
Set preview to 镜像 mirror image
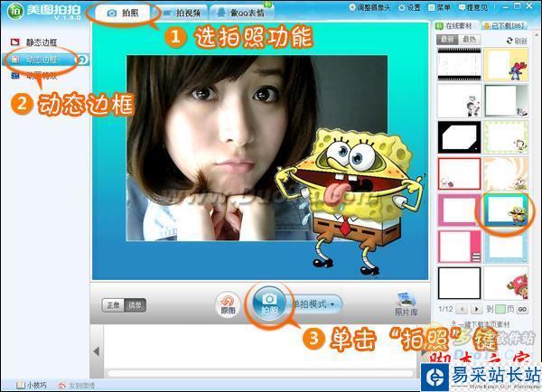point(135,305)
